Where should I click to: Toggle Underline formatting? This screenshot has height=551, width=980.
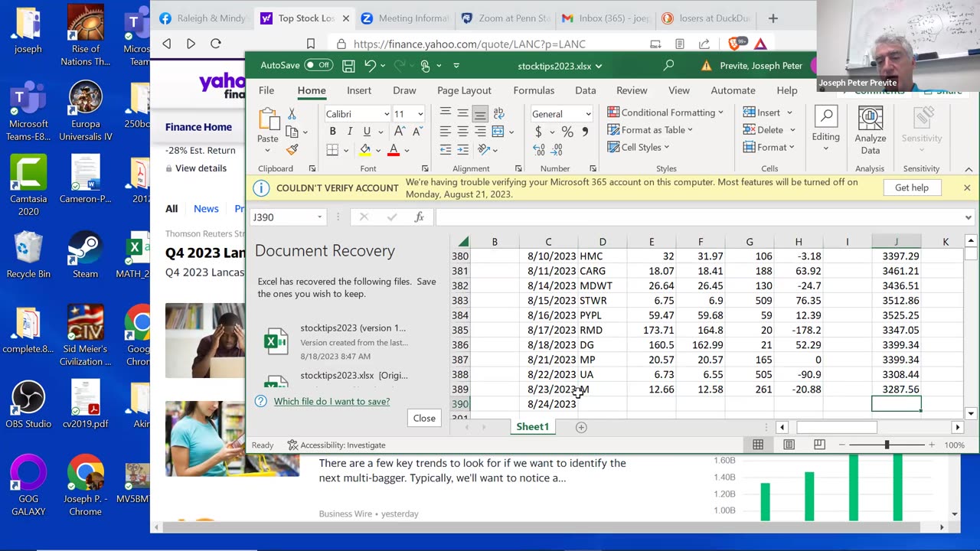(367, 132)
